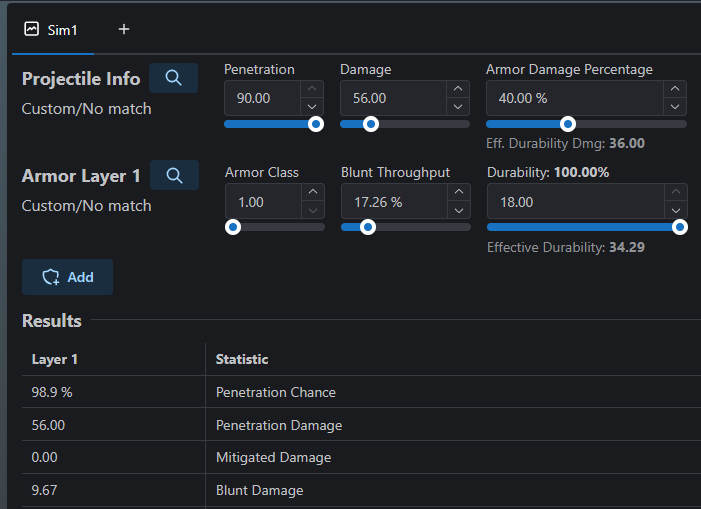Select the Blunt Damage row label

(453, 490)
